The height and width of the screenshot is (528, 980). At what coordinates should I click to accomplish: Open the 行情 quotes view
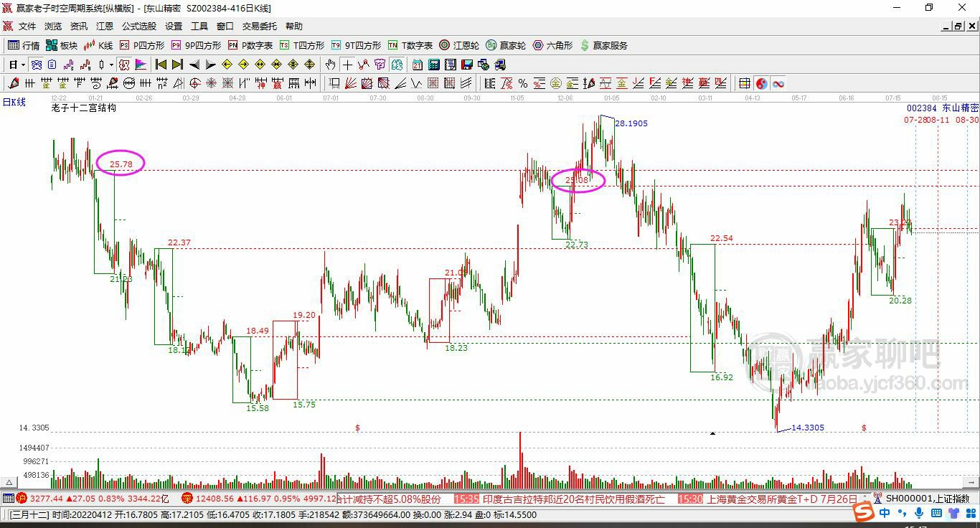(24, 45)
